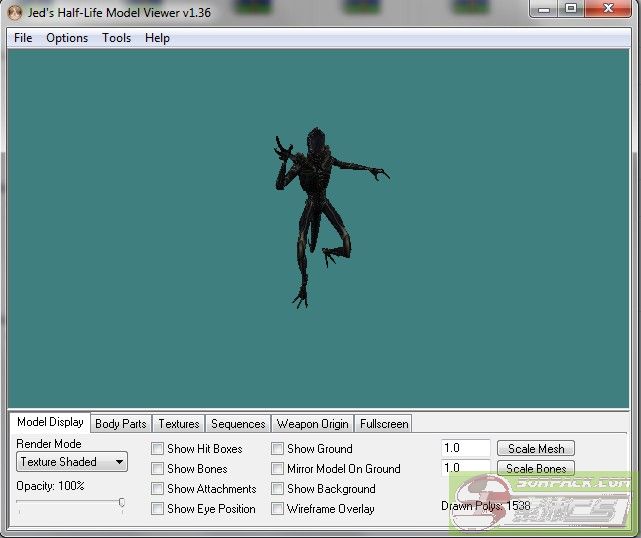641x538 pixels.
Task: Open the File menu
Action: pos(23,38)
